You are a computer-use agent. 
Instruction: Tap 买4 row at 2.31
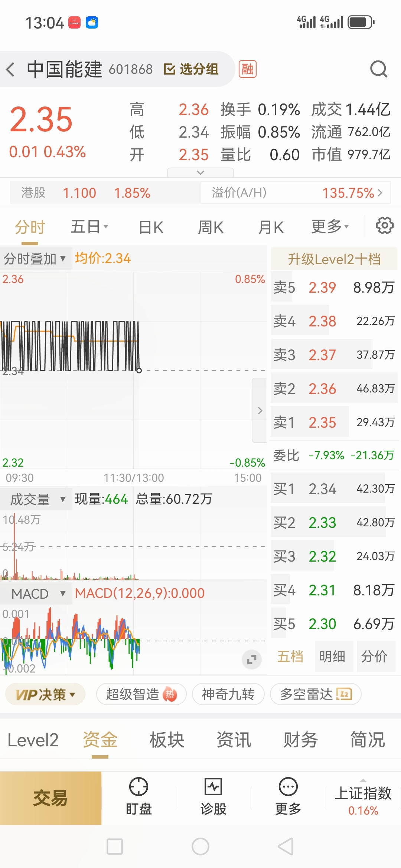click(334, 590)
